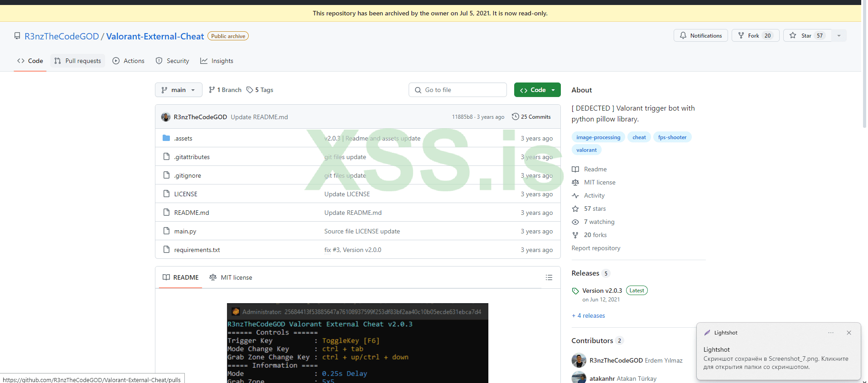Open the .assets folder

click(183, 138)
